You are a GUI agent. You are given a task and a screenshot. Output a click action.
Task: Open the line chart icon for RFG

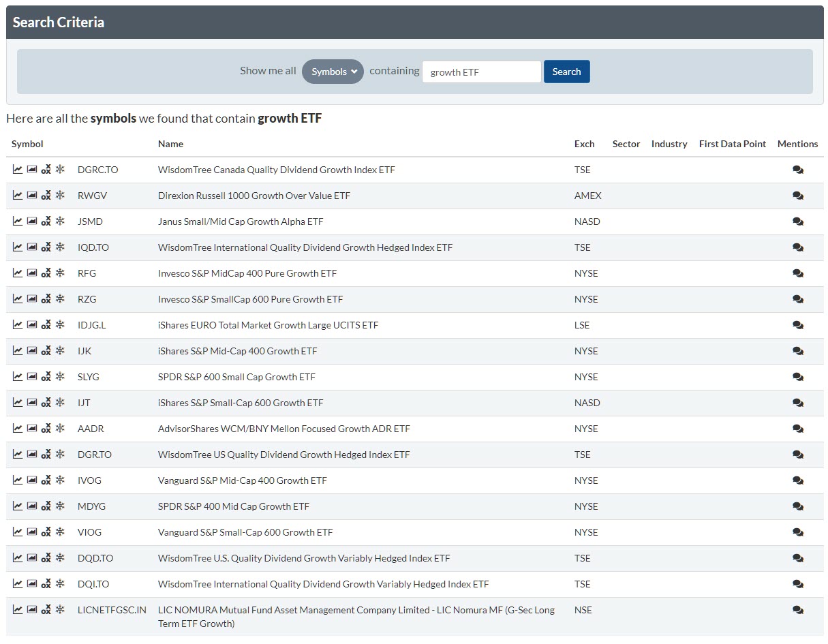(x=18, y=273)
